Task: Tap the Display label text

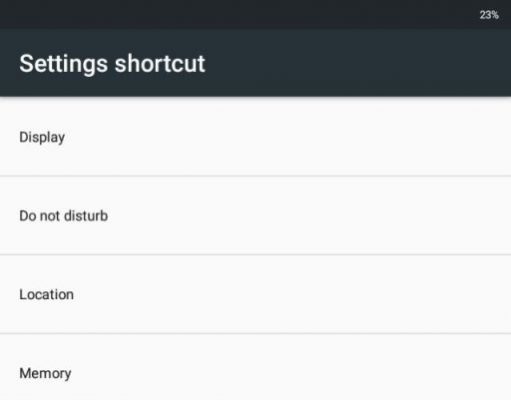Action: 42,137
